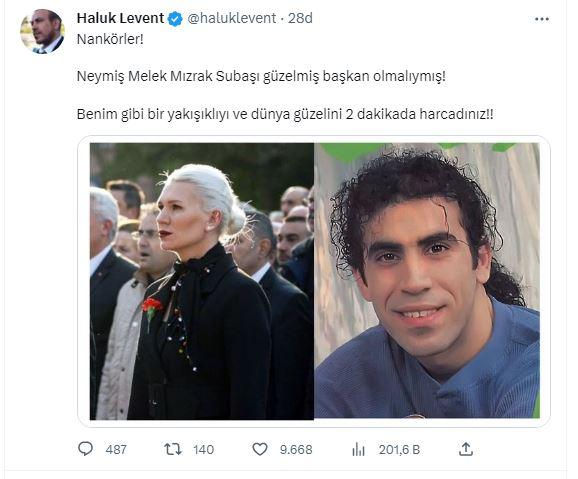
Task: Like the tweet with the heart icon
Action: click(260, 449)
